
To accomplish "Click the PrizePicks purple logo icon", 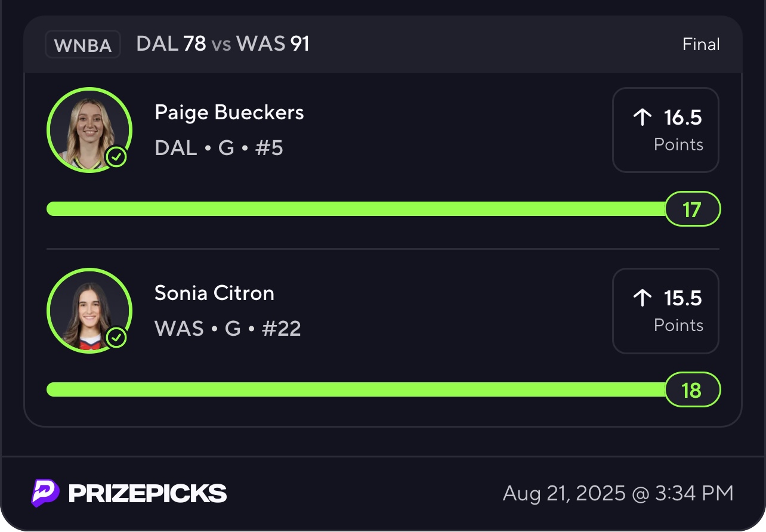I will click(45, 493).
